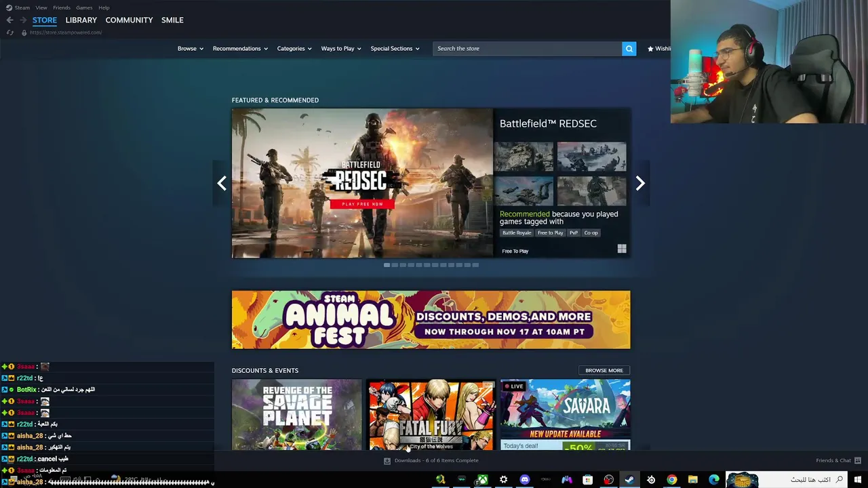The image size is (868, 488).
Task: Open the Friends menu
Action: [62, 7]
